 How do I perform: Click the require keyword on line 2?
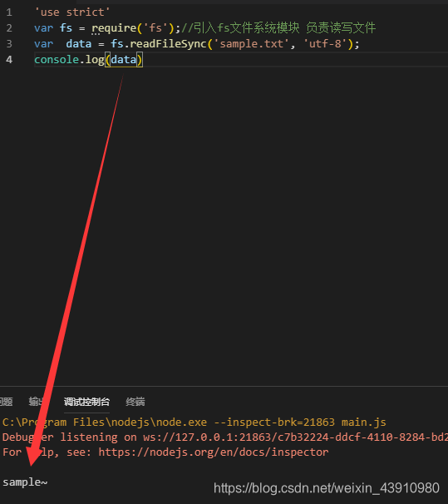114,28
